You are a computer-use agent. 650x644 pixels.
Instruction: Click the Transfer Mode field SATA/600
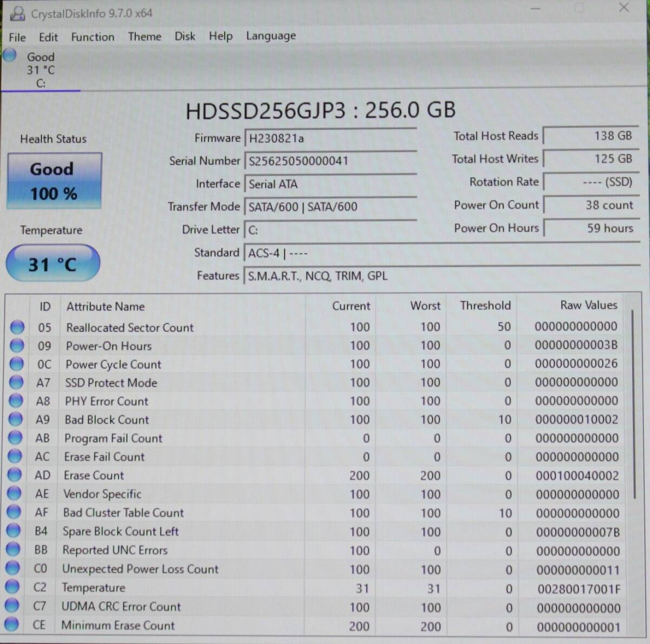(330, 207)
